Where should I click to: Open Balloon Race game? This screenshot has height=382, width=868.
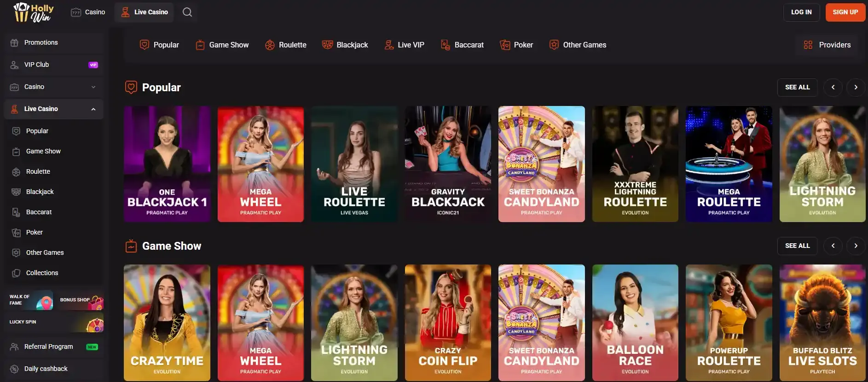pos(635,323)
